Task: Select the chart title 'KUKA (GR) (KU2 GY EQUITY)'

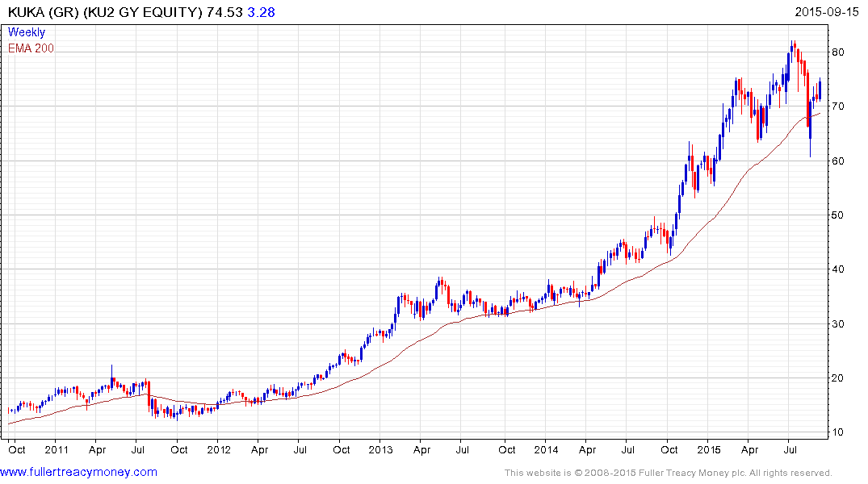Action: point(105,12)
